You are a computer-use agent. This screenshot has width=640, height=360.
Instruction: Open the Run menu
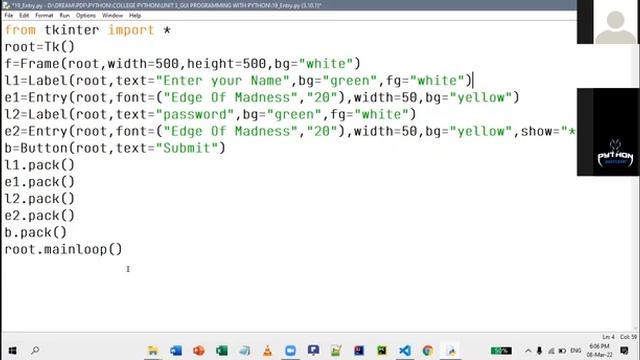click(x=64, y=16)
